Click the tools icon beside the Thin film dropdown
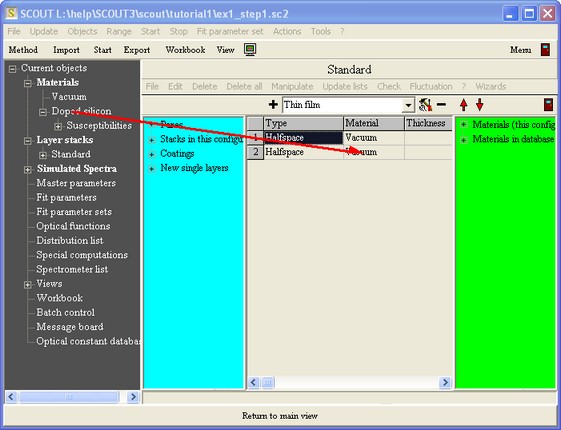The image size is (561, 430). pyautogui.click(x=425, y=105)
